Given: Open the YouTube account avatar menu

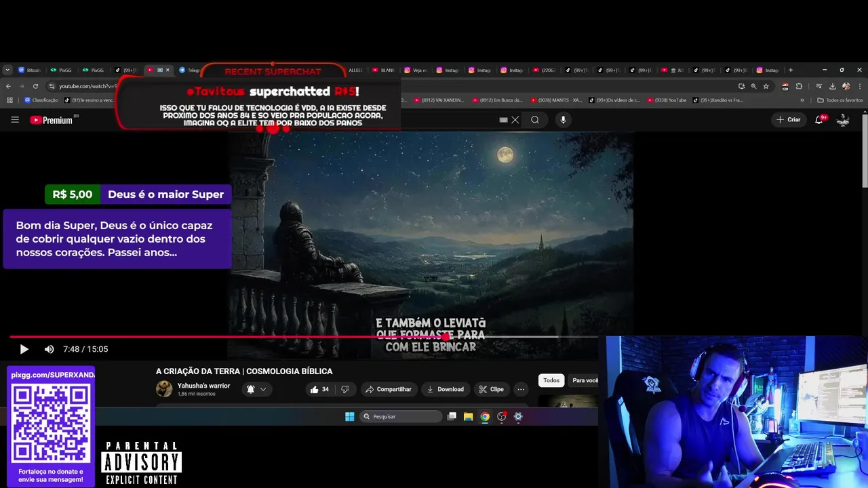Looking at the screenshot, I should pyautogui.click(x=843, y=120).
